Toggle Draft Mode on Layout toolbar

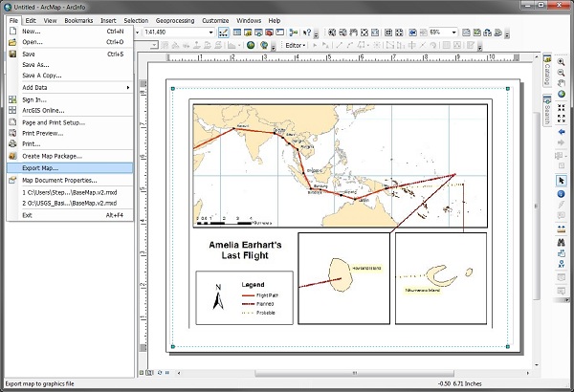[466, 33]
